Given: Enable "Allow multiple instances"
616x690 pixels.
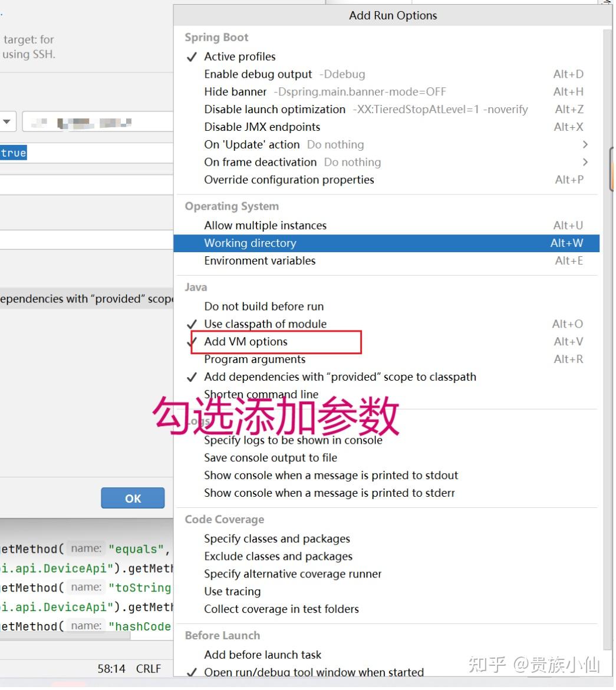Looking at the screenshot, I should coord(265,225).
